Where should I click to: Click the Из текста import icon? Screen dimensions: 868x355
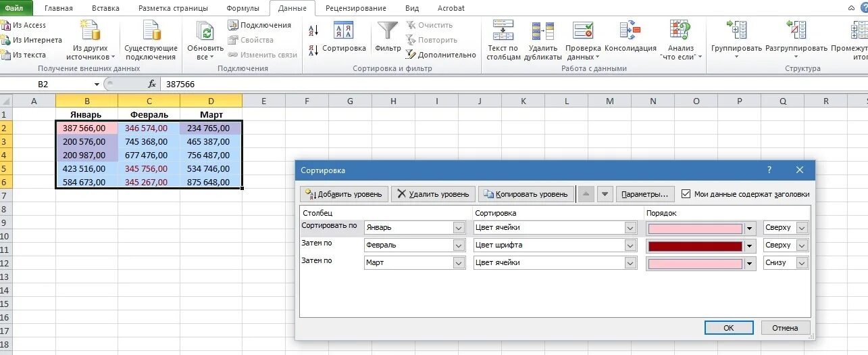pyautogui.click(x=5, y=55)
